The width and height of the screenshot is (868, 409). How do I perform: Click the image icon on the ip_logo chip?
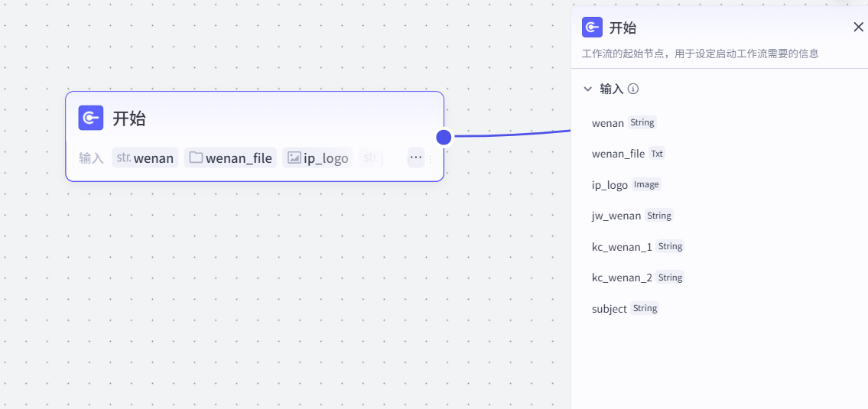click(x=294, y=158)
